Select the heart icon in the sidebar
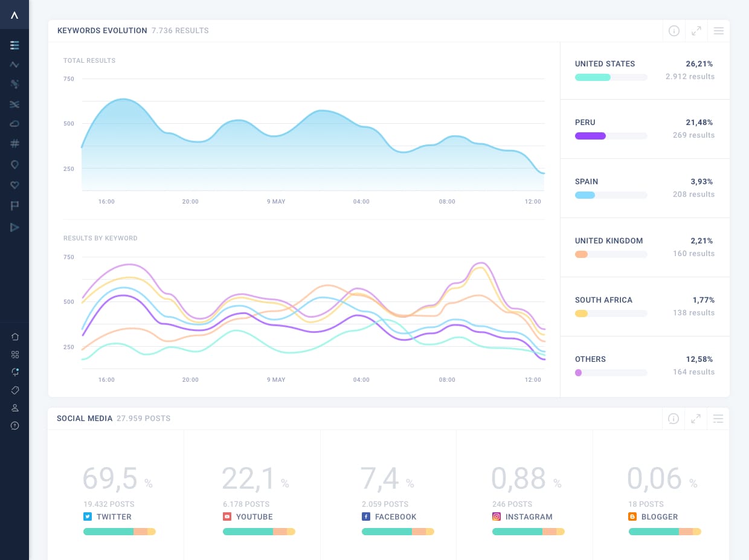749x560 pixels. [x=14, y=185]
